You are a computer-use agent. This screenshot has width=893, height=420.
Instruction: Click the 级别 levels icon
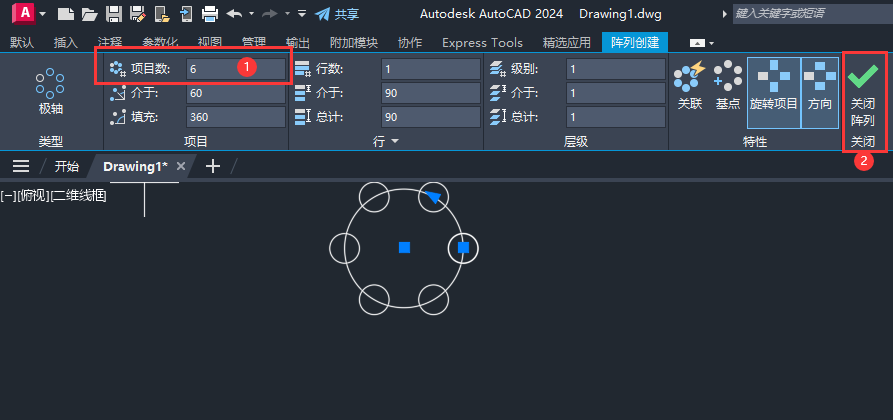498,69
